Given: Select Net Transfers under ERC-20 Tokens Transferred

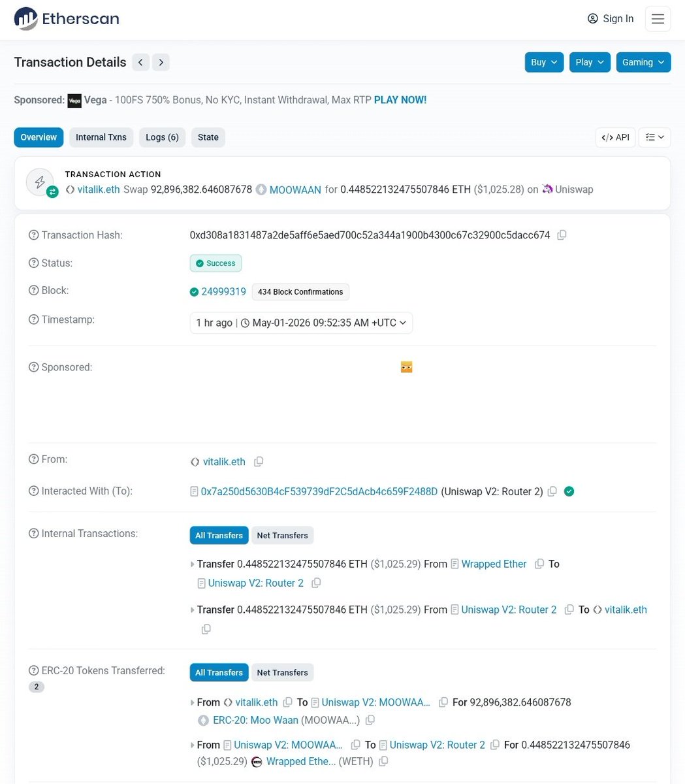Looking at the screenshot, I should [282, 672].
